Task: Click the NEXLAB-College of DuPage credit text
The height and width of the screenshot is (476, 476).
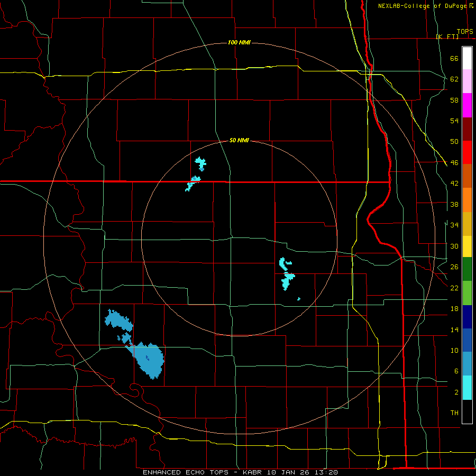Action: [x=422, y=6]
